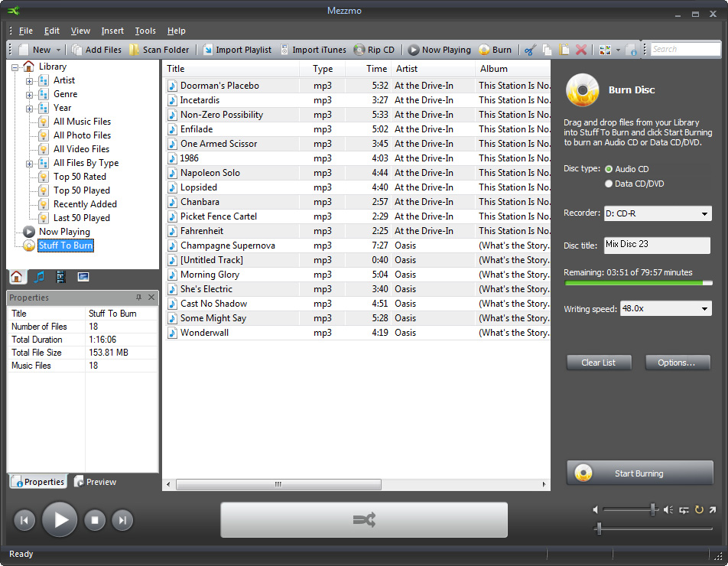Expand the Year tree node
The height and width of the screenshot is (566, 728).
click(29, 109)
